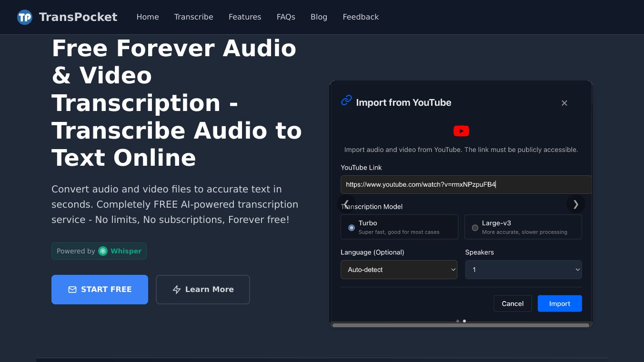Click the Free Forever Audio & Video heading

pos(177,103)
